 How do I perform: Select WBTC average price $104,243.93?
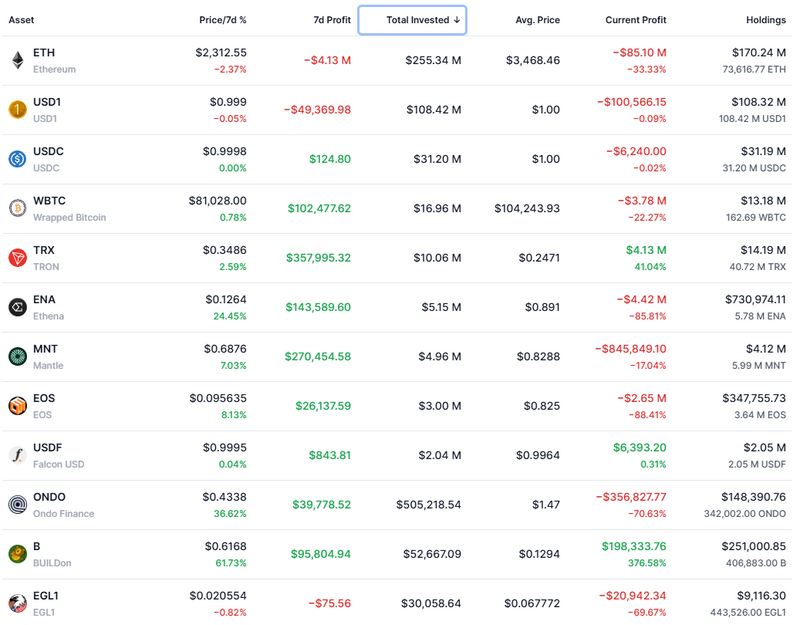(527, 208)
